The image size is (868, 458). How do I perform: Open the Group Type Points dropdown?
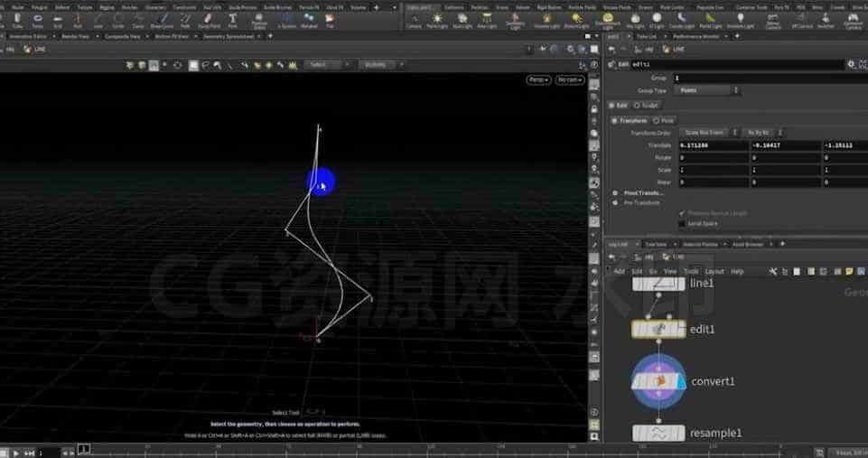[x=707, y=90]
